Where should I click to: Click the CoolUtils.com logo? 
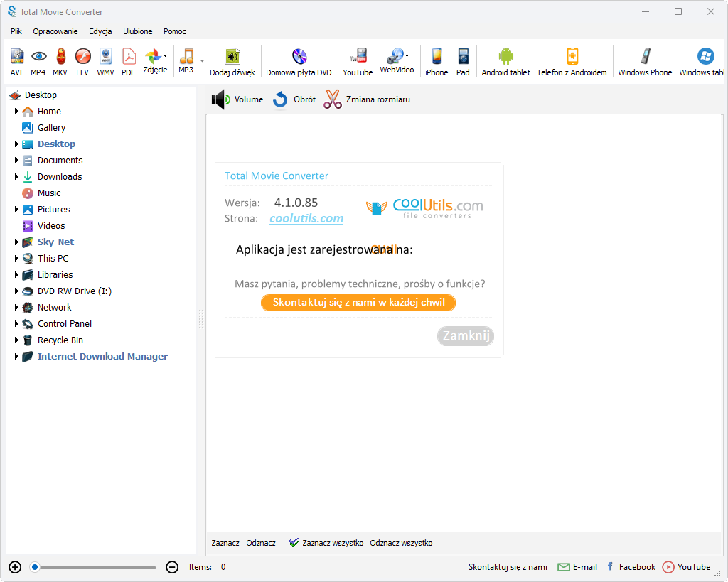[424, 208]
